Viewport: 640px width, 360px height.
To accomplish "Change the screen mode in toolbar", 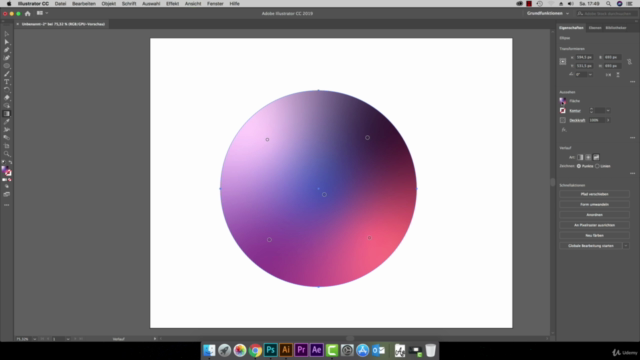I will point(7,194).
